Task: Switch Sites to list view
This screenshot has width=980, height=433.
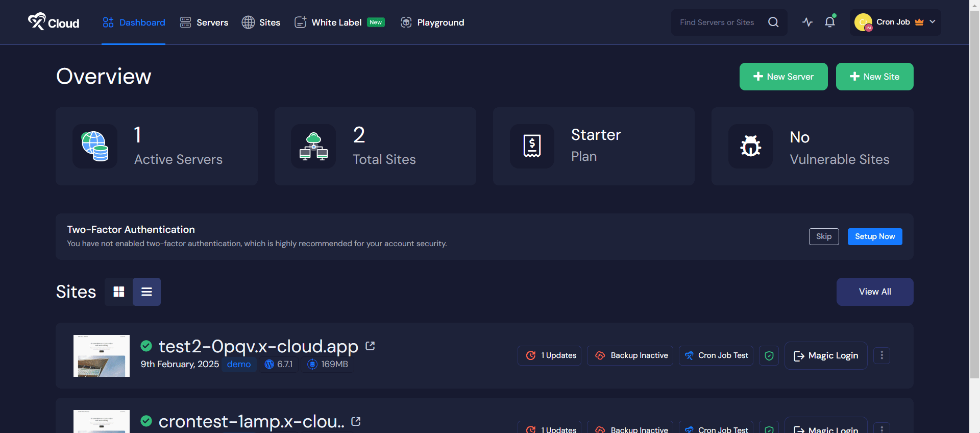Action: click(x=146, y=292)
